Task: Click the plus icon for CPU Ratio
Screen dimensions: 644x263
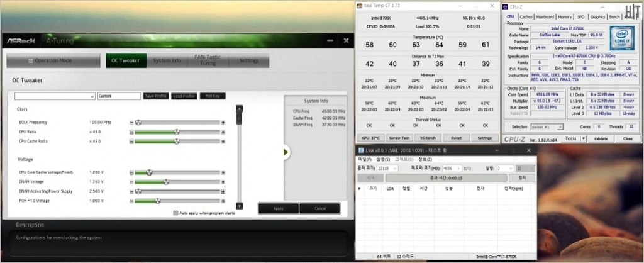Action: tap(223, 132)
